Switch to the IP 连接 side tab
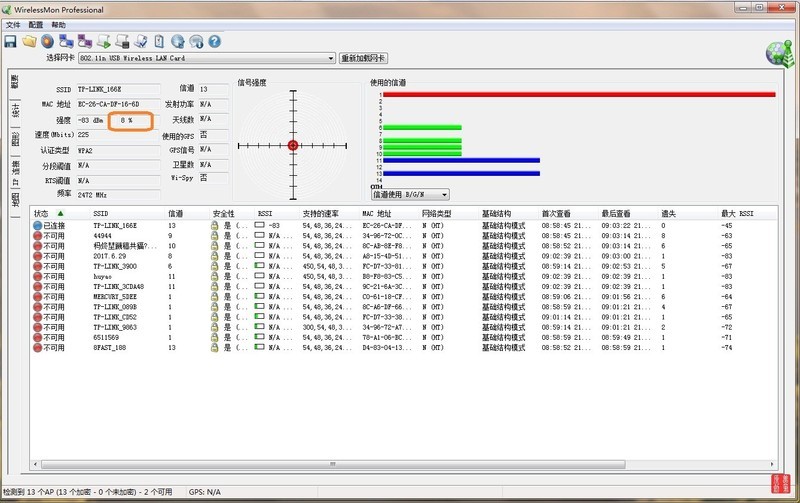 pyautogui.click(x=15, y=172)
